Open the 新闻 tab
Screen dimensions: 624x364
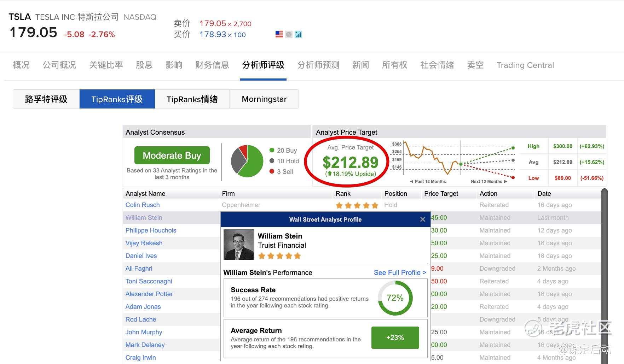coord(361,65)
